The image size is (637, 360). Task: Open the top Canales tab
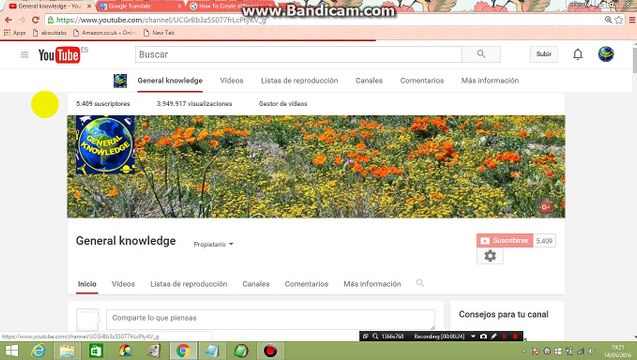coord(369,80)
